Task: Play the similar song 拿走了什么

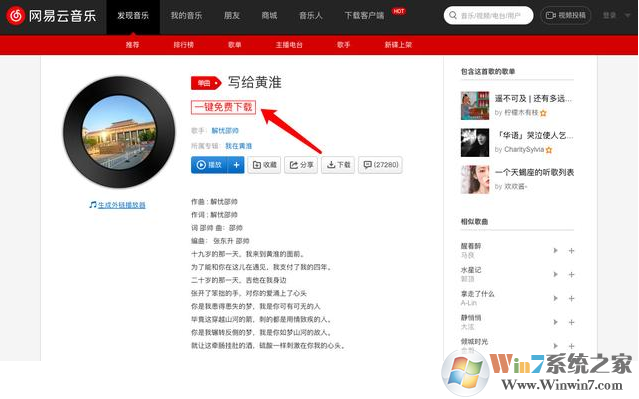Action: (x=555, y=298)
